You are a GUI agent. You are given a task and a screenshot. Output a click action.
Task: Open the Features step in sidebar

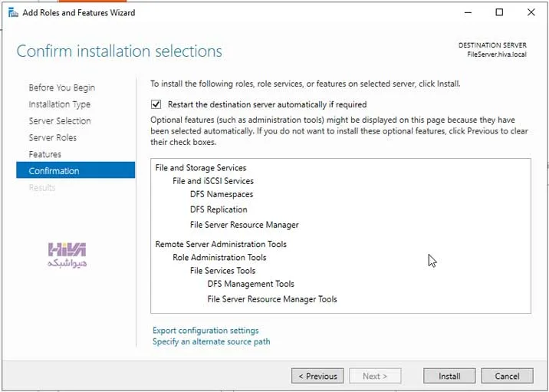(44, 154)
